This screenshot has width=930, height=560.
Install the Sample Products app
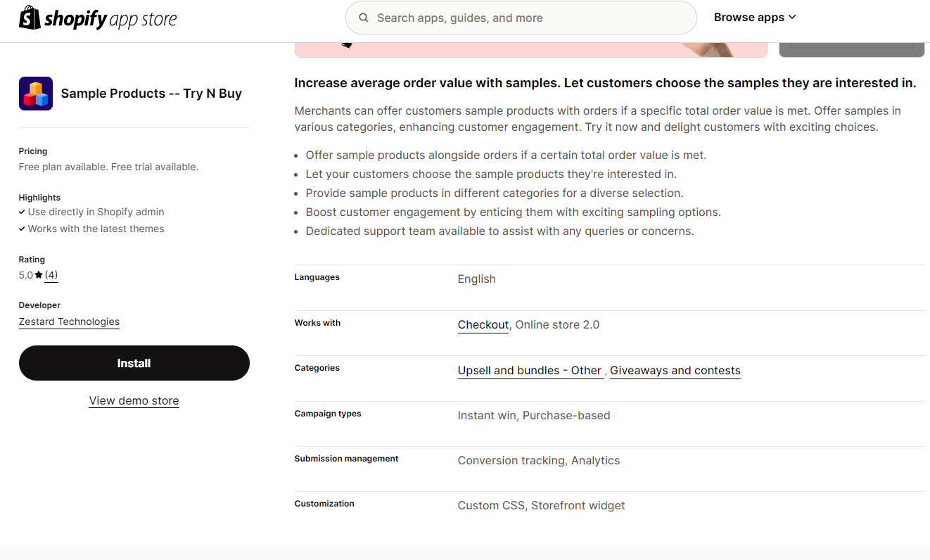[134, 363]
